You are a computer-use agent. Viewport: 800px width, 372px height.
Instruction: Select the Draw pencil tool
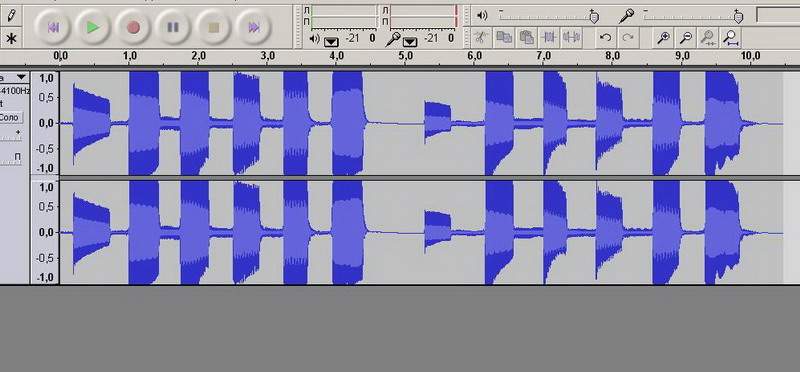[x=11, y=16]
